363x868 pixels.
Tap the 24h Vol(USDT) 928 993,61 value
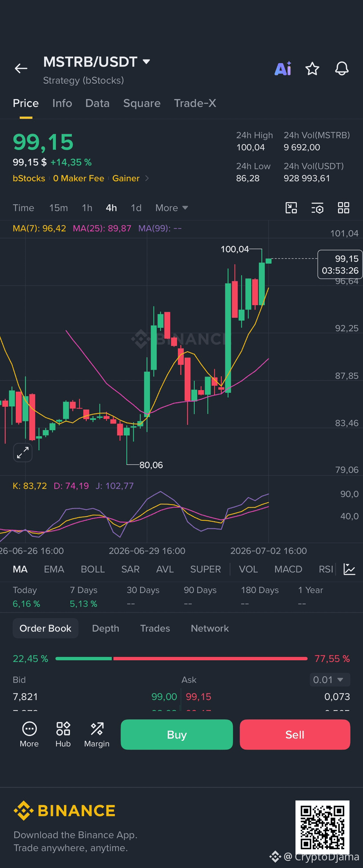click(x=307, y=178)
